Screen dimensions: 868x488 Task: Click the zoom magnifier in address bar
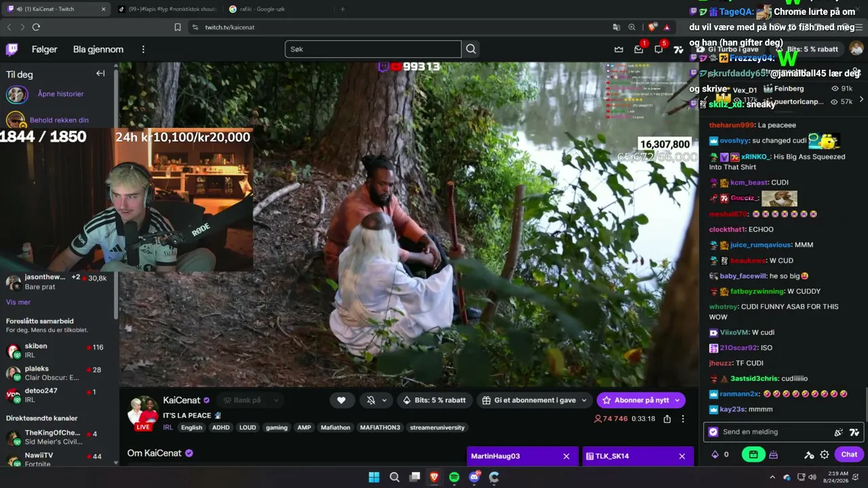point(632,27)
